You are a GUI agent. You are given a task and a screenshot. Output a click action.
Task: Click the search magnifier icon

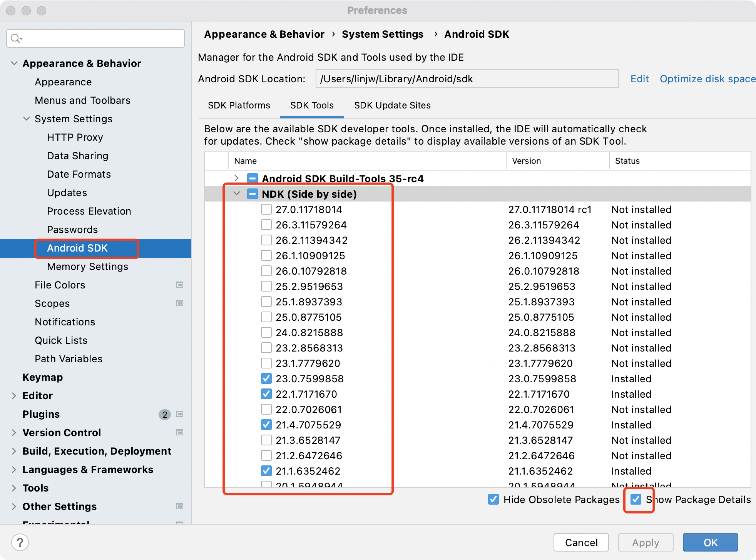[16, 38]
